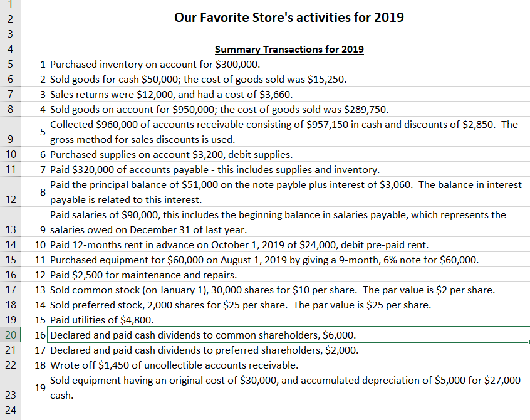Click the number 19 cell beside equipment sale
Image resolution: width=530 pixels, height=420 pixels.
coord(42,387)
